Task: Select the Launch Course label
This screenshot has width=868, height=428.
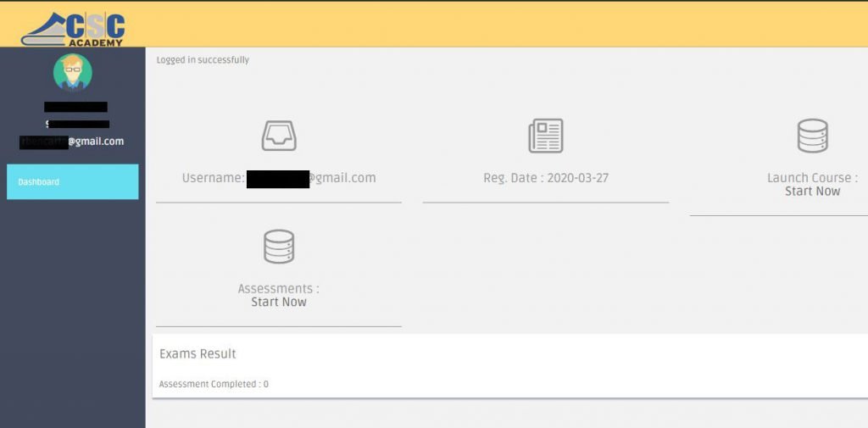Action: pos(811,178)
